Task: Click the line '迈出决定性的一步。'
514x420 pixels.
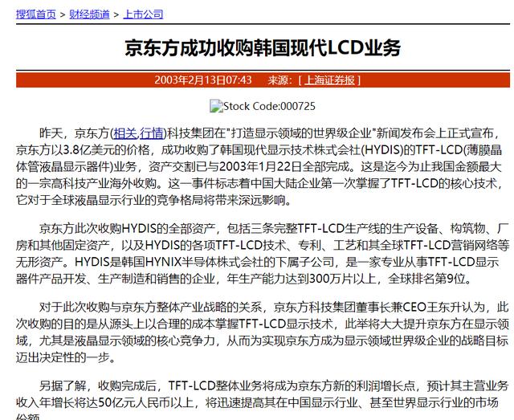Action: point(66,357)
